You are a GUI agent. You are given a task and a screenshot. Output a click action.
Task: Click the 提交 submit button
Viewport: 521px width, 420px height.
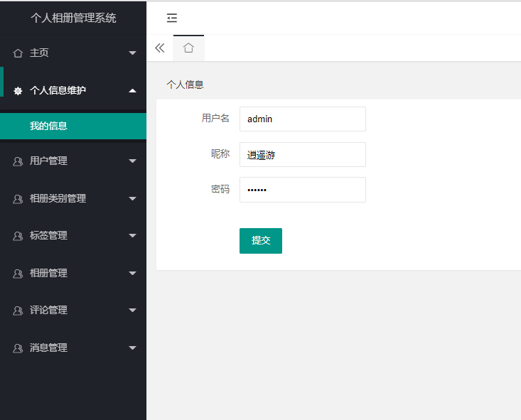261,241
